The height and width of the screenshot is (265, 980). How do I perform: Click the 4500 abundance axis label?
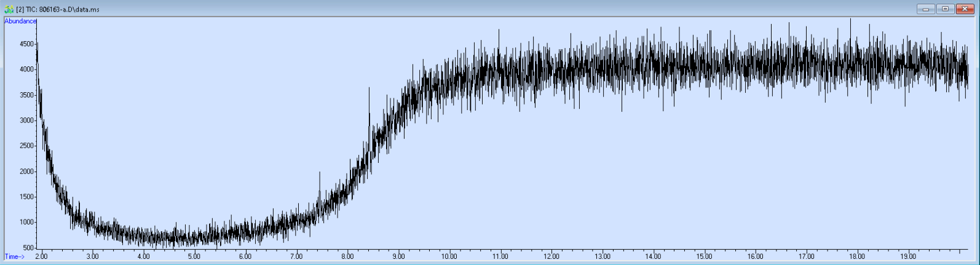pos(26,44)
